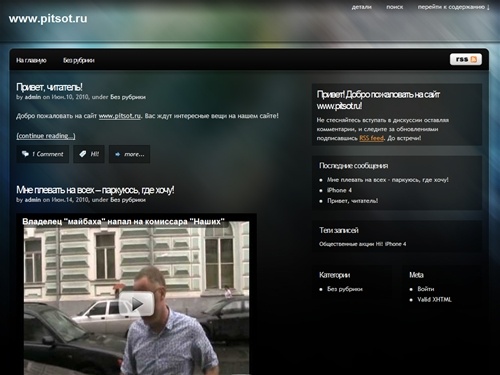
Task: Play the embedded Maybach video
Action: point(136,304)
